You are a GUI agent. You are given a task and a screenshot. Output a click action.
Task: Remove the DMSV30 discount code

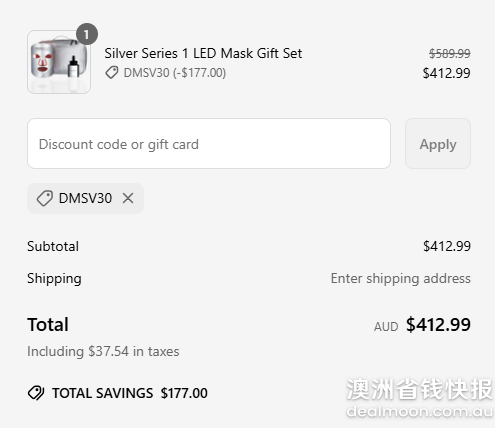[128, 198]
